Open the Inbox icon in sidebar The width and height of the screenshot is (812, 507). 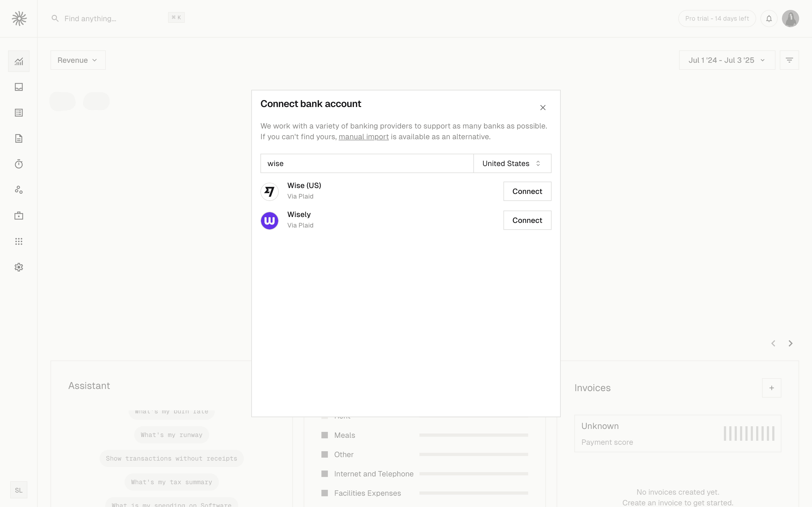click(x=19, y=87)
